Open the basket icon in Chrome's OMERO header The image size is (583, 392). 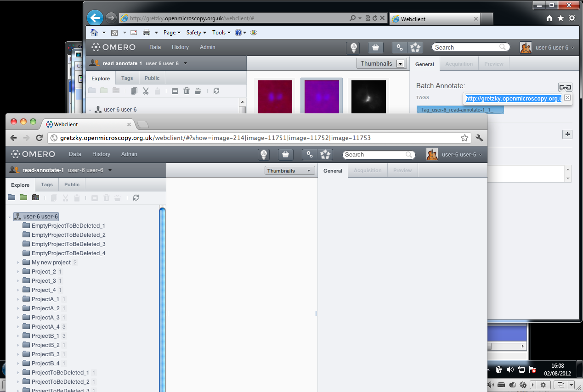pyautogui.click(x=286, y=155)
